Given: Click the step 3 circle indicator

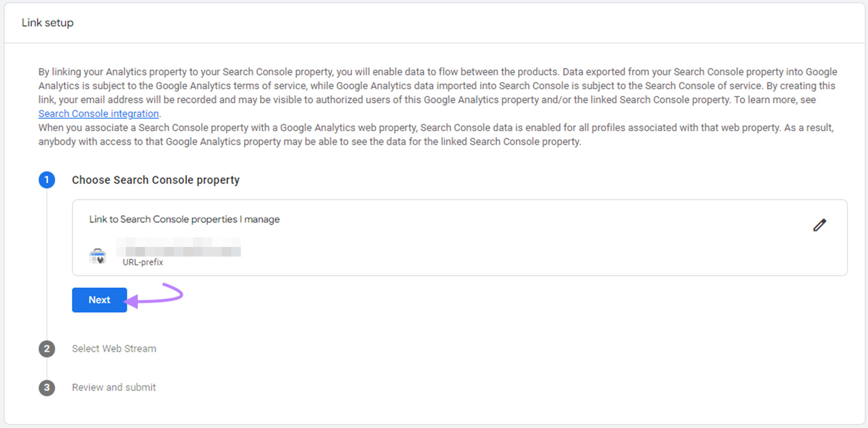Looking at the screenshot, I should coord(47,387).
